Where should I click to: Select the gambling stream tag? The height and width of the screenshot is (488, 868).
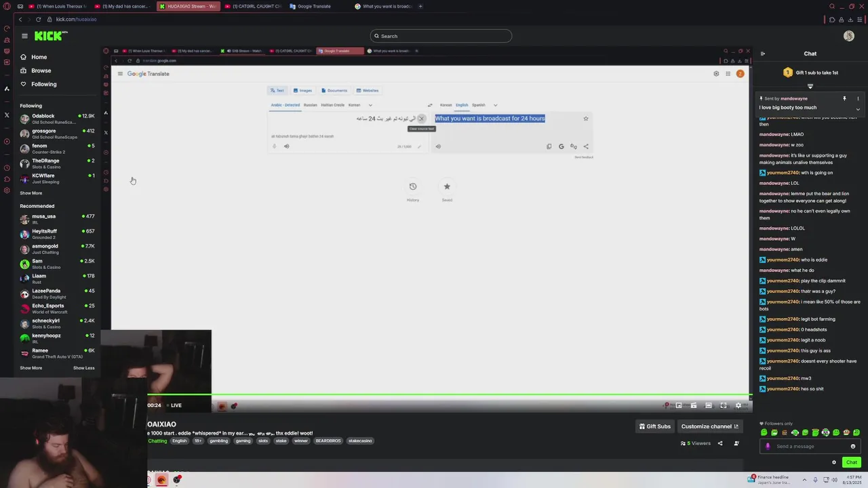coord(218,441)
